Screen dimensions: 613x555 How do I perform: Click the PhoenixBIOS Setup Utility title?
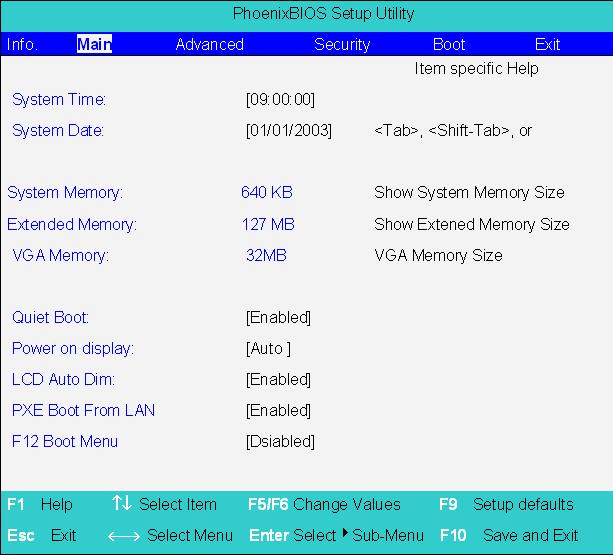click(323, 14)
